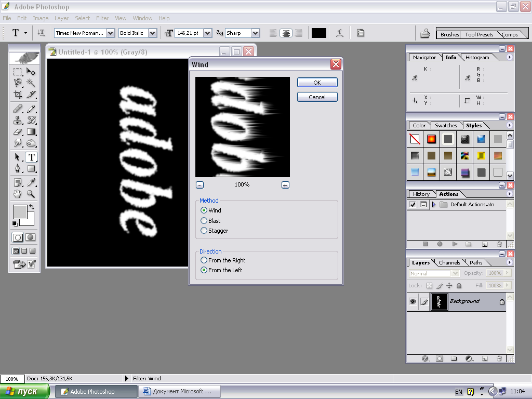Image resolution: width=532 pixels, height=399 pixels.
Task: Click the пуск Start button
Action: [x=25, y=392]
